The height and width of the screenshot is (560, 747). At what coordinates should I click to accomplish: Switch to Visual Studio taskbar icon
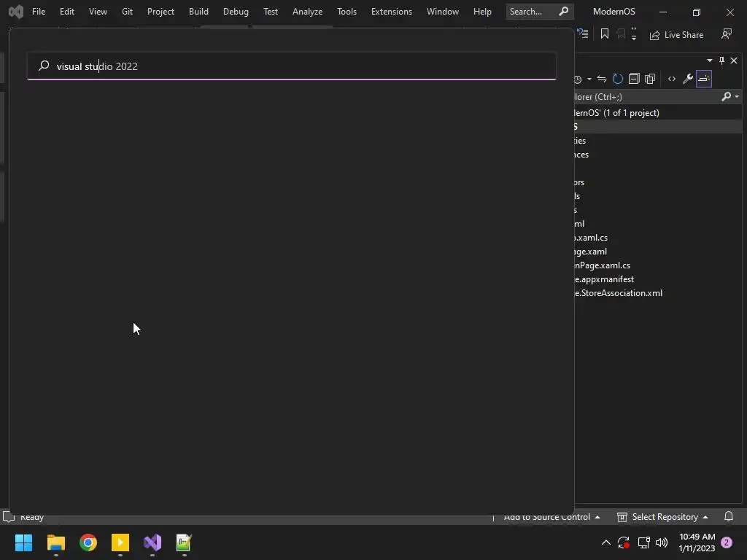(152, 542)
